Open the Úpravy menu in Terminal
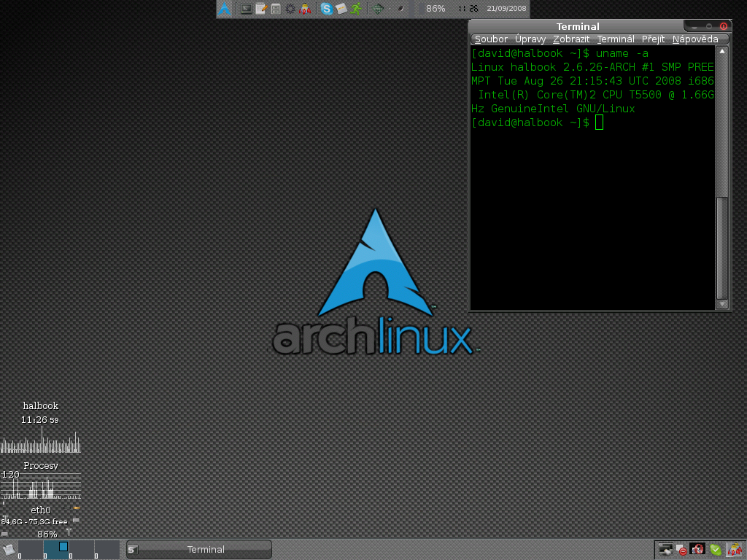Image resolution: width=747 pixels, height=560 pixels. (x=530, y=39)
